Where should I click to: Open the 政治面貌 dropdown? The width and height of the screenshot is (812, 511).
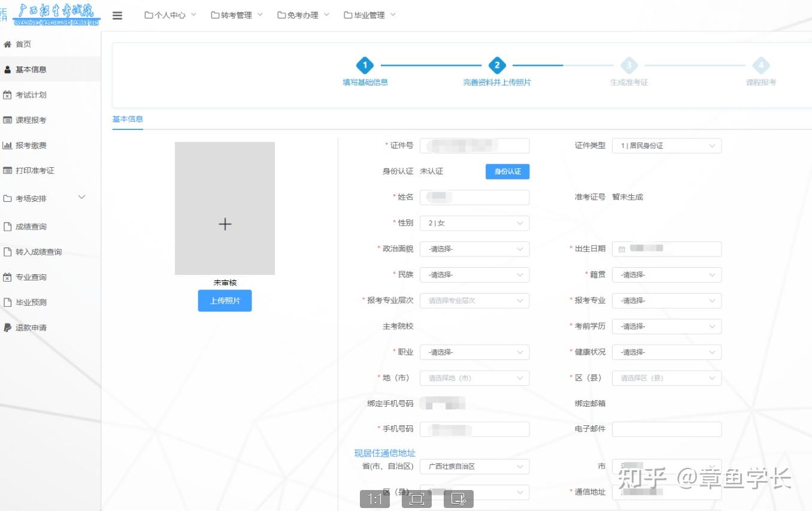pyautogui.click(x=474, y=249)
